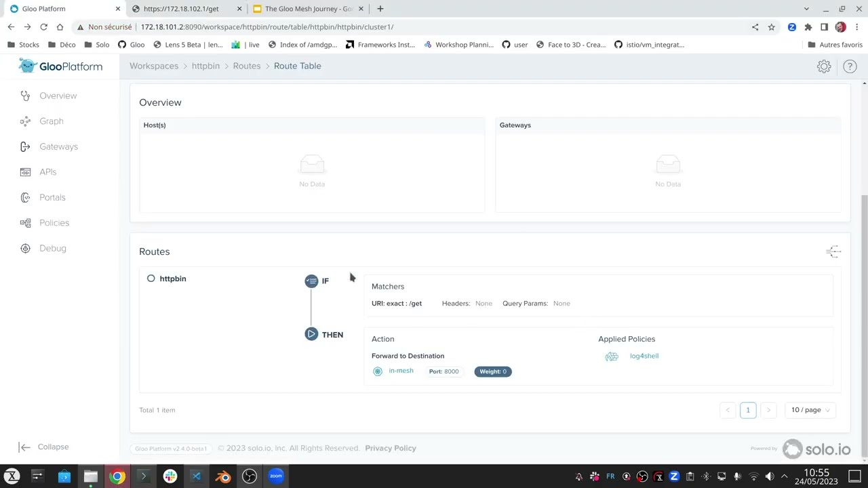Viewport: 868px width, 488px height.
Task: Open Blender from the taskbar
Action: coord(223,476)
